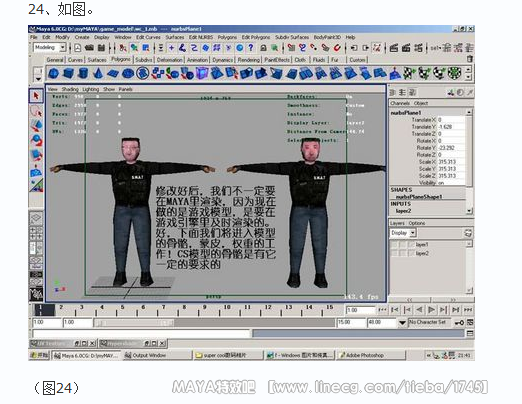Select nurbsPlaneShape1 under SHAPES

(419, 197)
